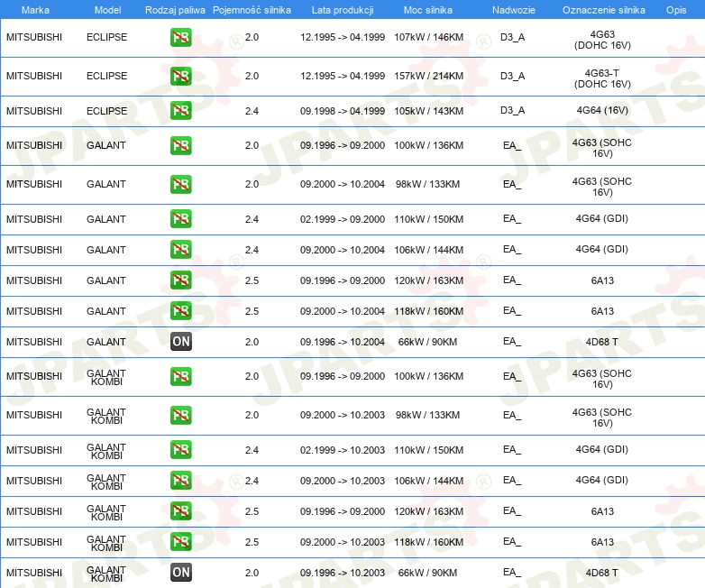Image resolution: width=705 pixels, height=588 pixels.
Task: Click petrol icon in Galant sedan 110kW / 150KM row
Action: (180, 219)
